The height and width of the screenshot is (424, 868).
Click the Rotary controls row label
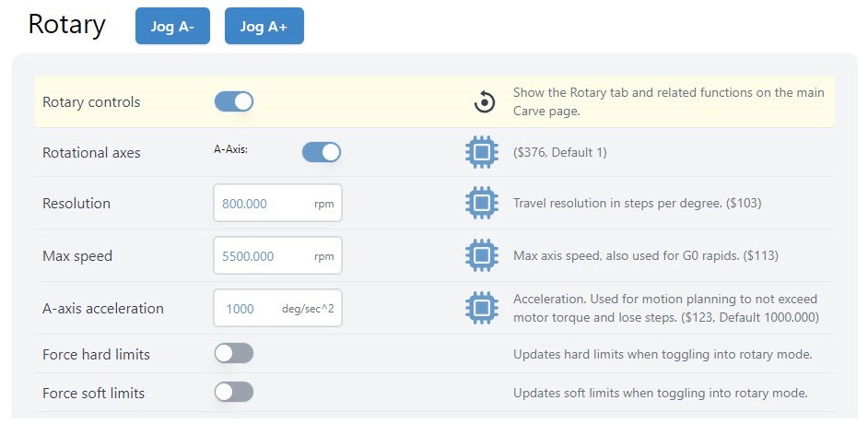pyautogui.click(x=91, y=102)
